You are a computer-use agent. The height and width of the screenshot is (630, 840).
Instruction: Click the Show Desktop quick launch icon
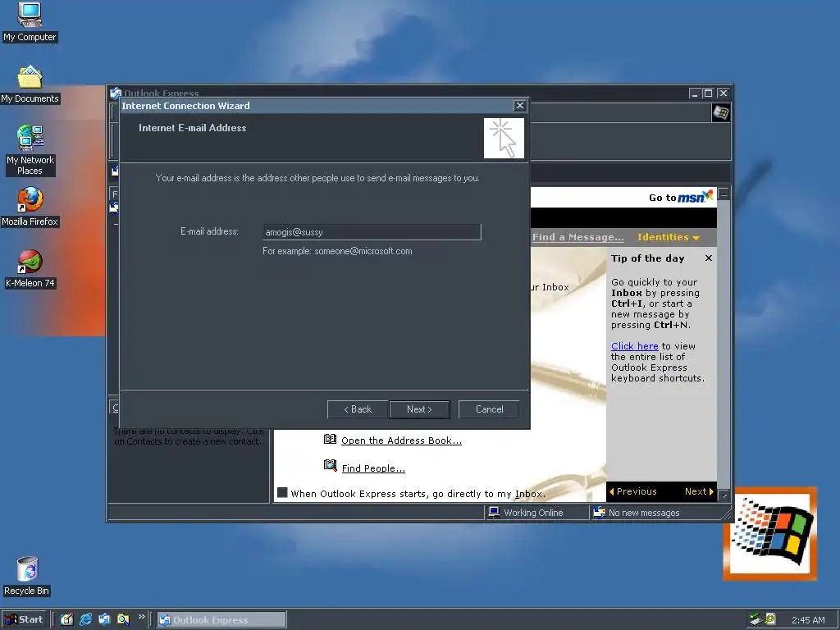66,619
